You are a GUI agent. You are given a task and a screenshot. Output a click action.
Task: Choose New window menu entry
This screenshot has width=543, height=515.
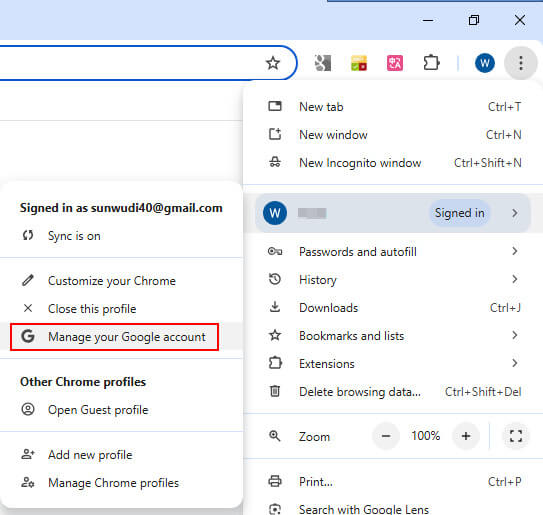click(393, 134)
